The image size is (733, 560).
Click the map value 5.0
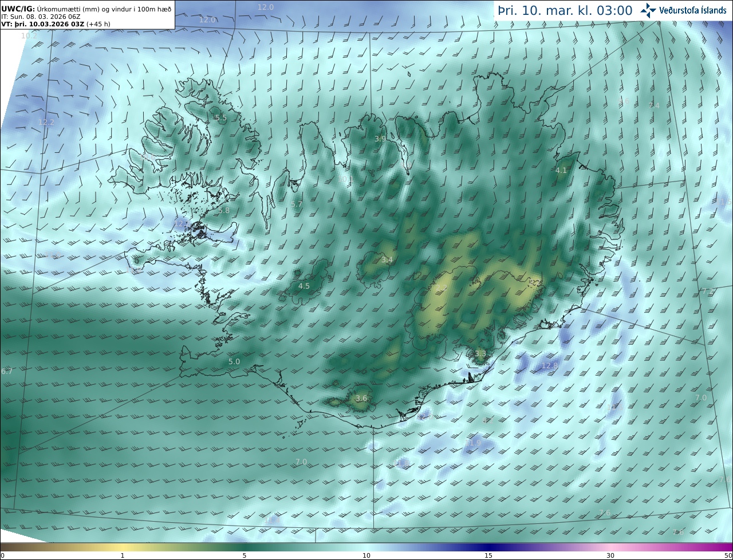point(234,362)
